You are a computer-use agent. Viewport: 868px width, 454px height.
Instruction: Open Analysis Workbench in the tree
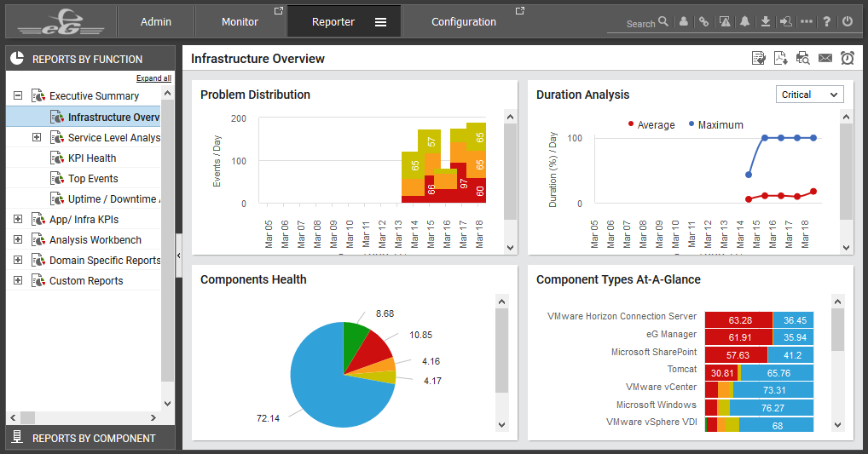point(95,240)
